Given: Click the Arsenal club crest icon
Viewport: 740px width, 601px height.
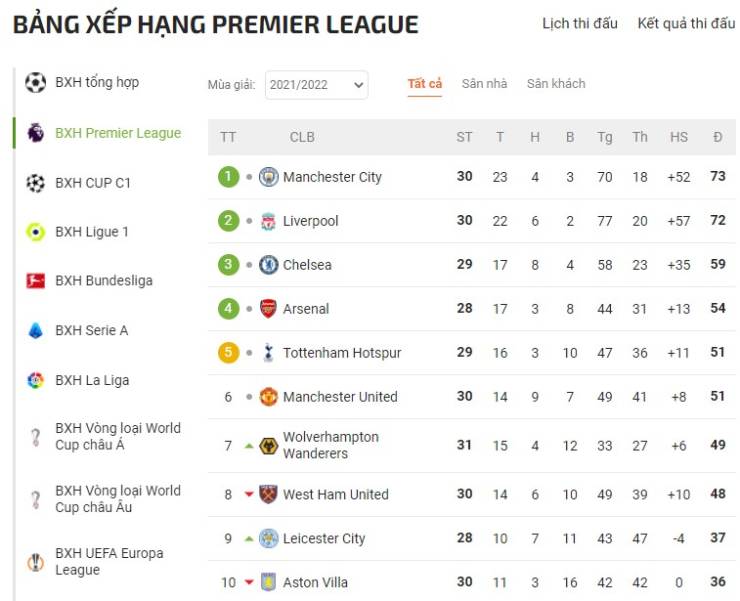Looking at the screenshot, I should 269,309.
